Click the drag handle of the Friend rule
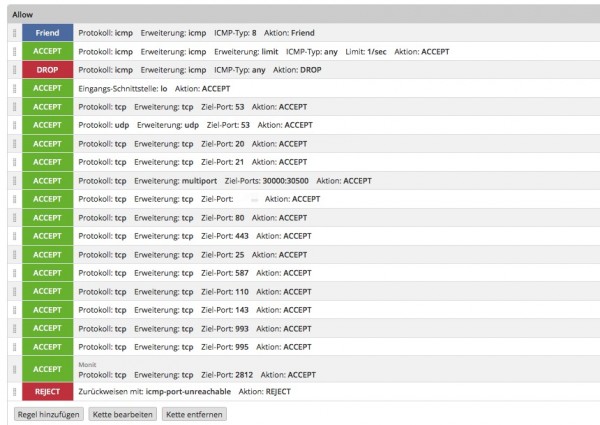This screenshot has width=600, height=425. 15,33
